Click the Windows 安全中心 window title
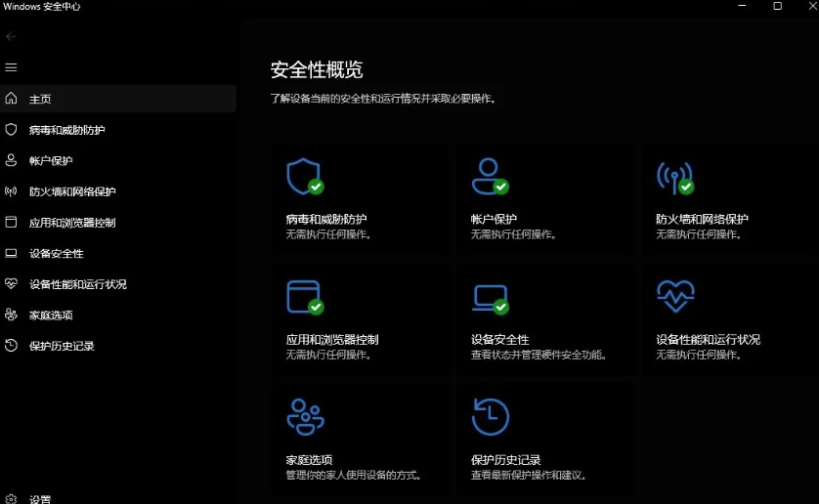This screenshot has width=819, height=504. [41, 6]
